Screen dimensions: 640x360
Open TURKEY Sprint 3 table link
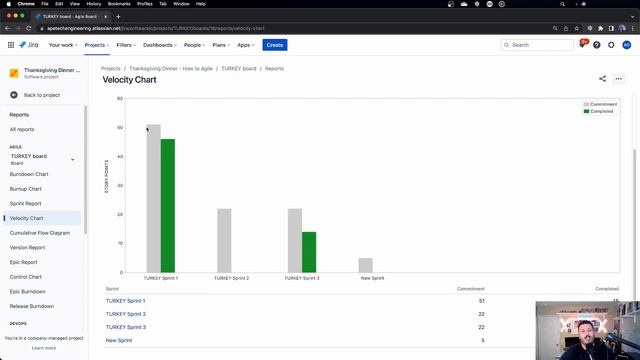tap(126, 327)
